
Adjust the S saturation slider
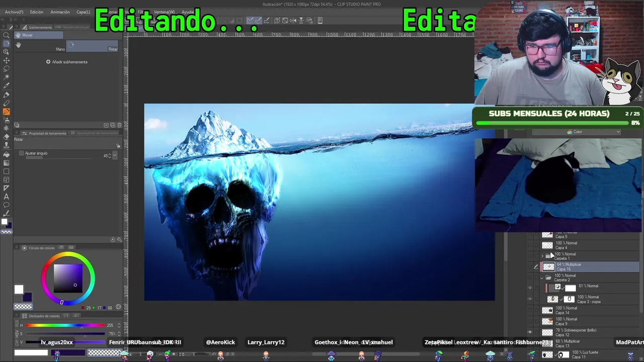(65, 333)
